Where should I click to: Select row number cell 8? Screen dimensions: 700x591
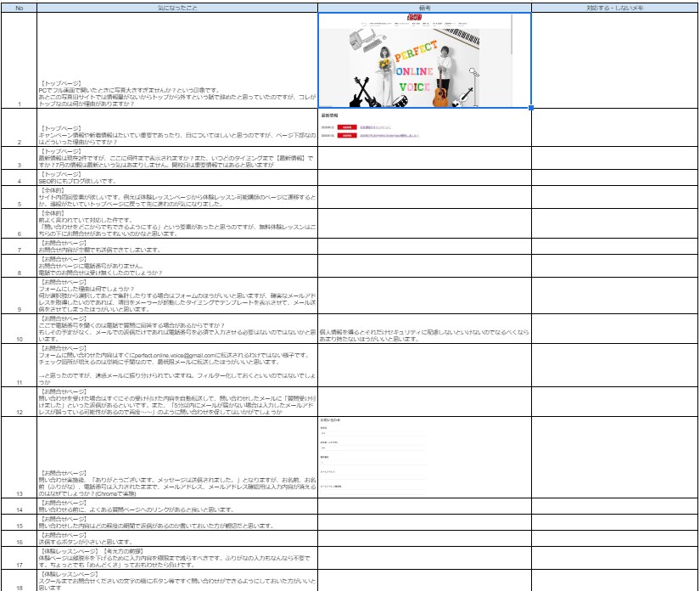click(x=20, y=266)
